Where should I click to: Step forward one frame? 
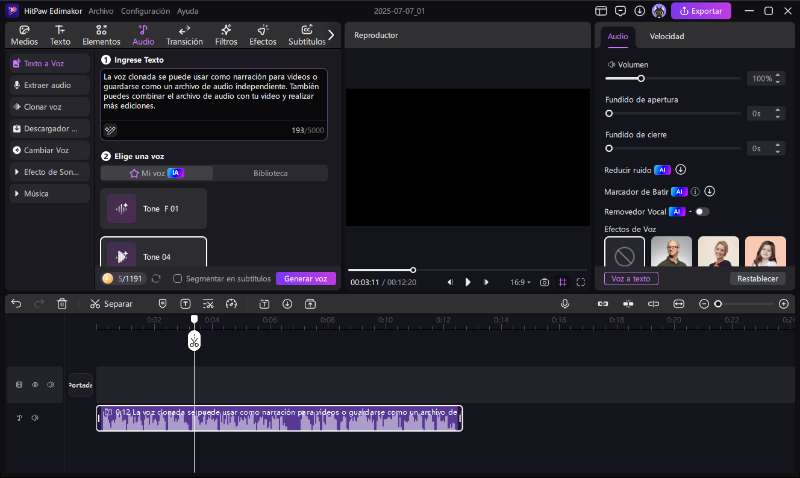pyautogui.click(x=486, y=282)
